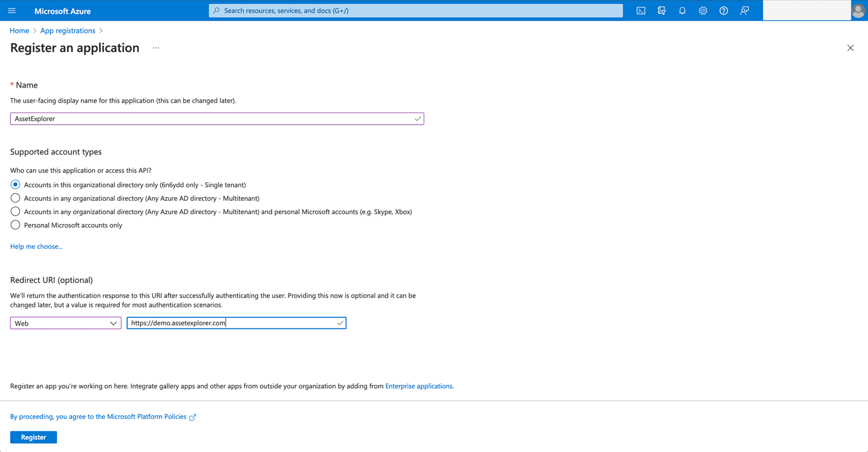Navigate to App registrations breadcrumb

point(68,31)
